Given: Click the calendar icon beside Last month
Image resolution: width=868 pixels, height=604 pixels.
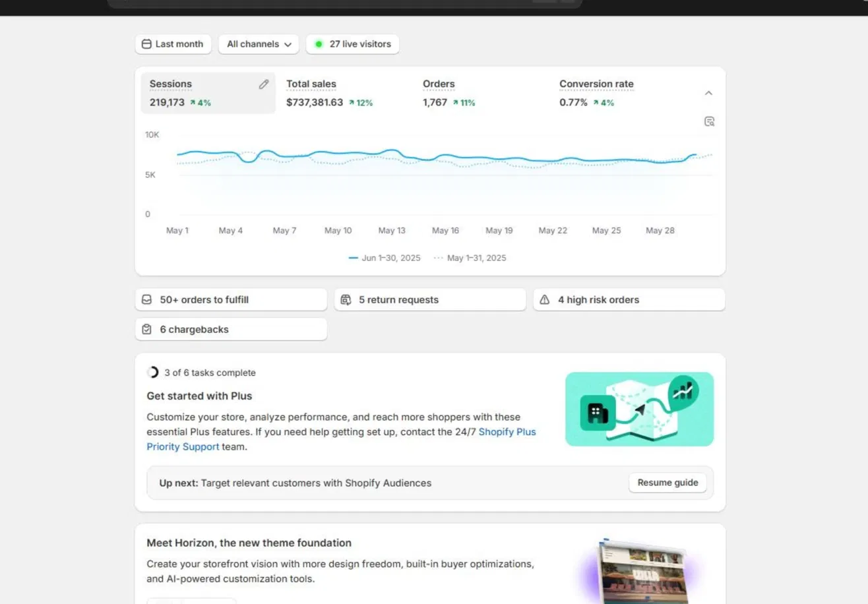Looking at the screenshot, I should point(146,44).
